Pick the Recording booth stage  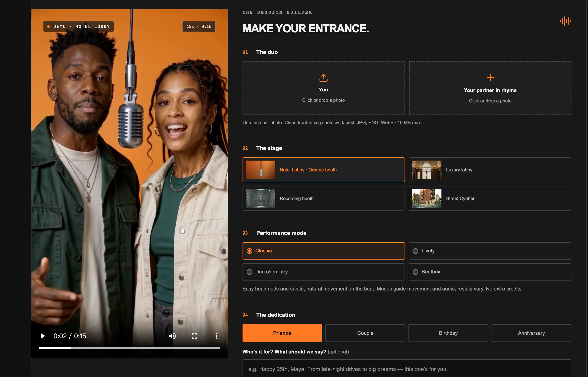tap(323, 198)
